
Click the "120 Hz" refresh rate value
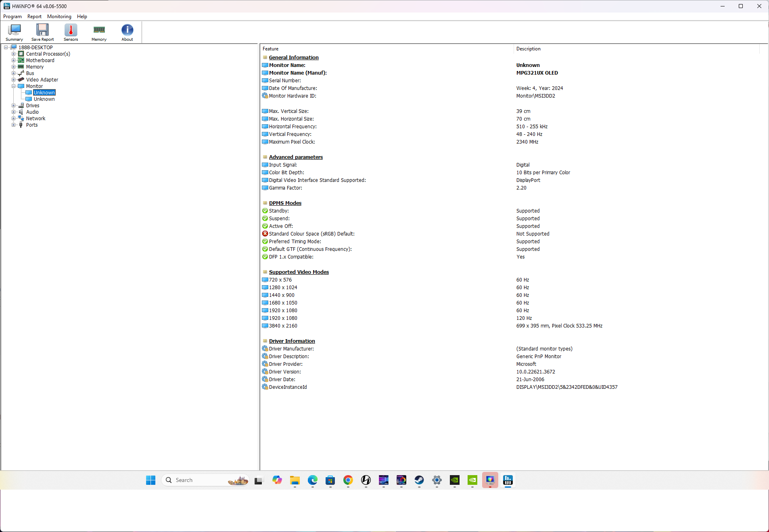[524, 318]
